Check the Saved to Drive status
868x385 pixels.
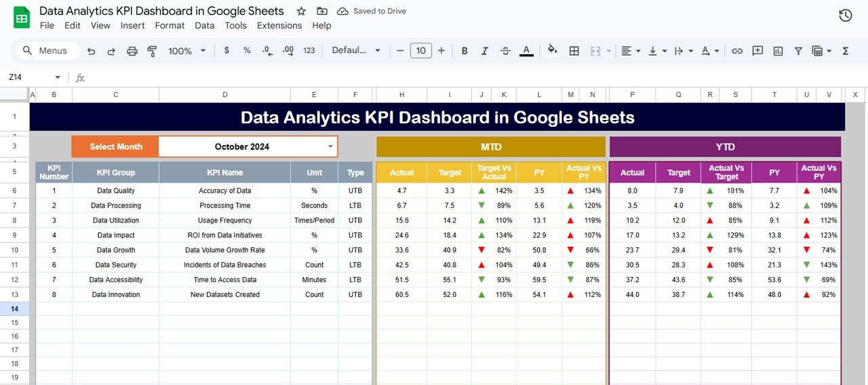point(370,12)
